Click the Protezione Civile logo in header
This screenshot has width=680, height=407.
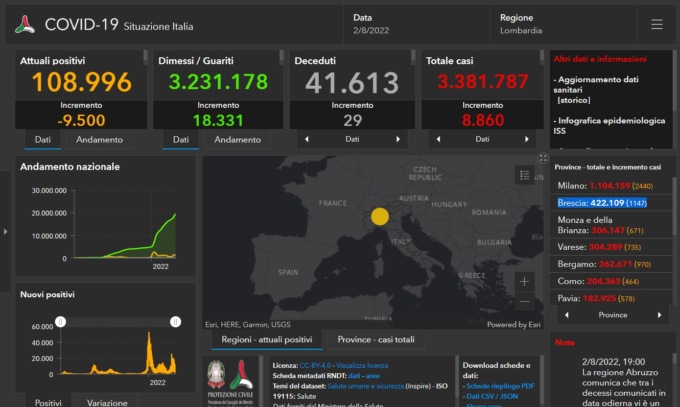(25, 25)
